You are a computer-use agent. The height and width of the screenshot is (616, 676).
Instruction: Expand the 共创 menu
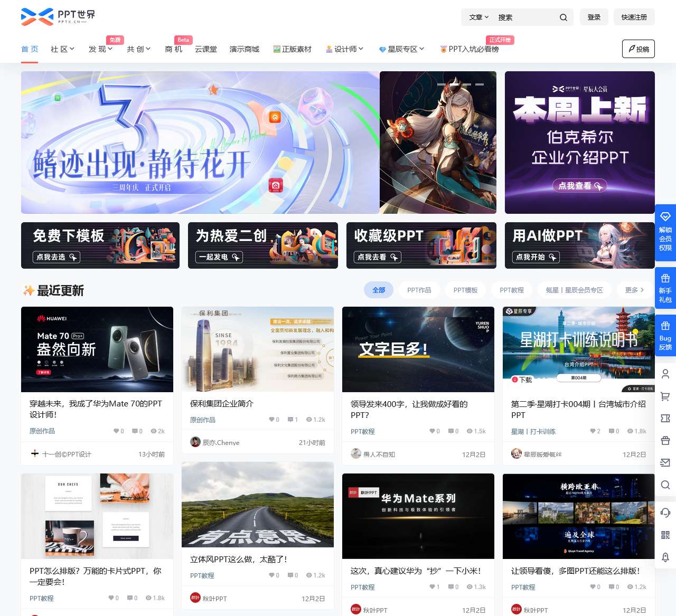(138, 49)
